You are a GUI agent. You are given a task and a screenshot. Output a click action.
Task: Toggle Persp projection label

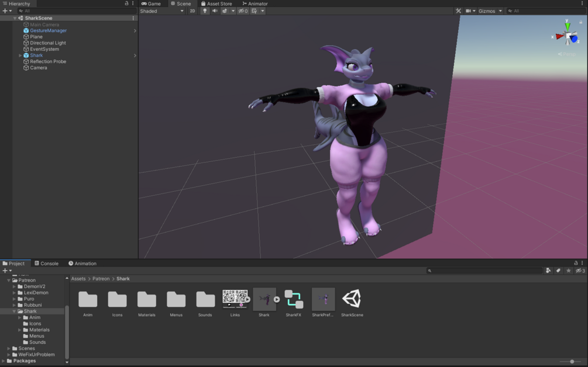pos(566,54)
